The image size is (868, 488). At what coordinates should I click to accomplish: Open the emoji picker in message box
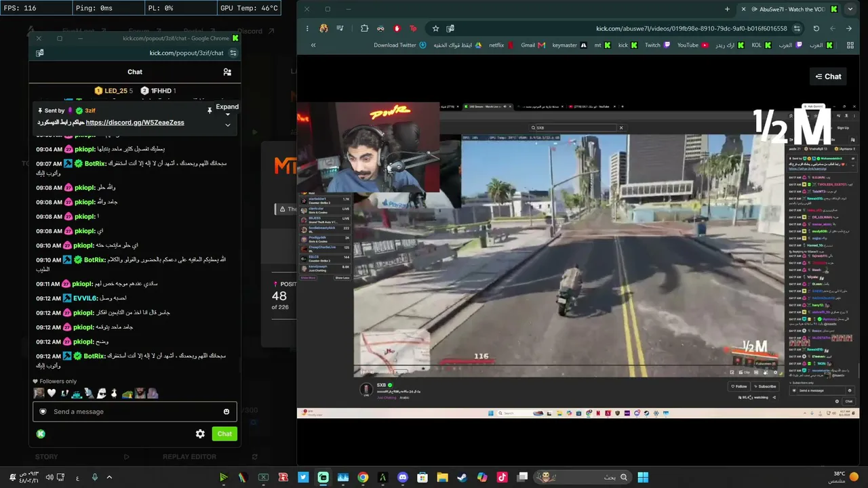(x=226, y=411)
